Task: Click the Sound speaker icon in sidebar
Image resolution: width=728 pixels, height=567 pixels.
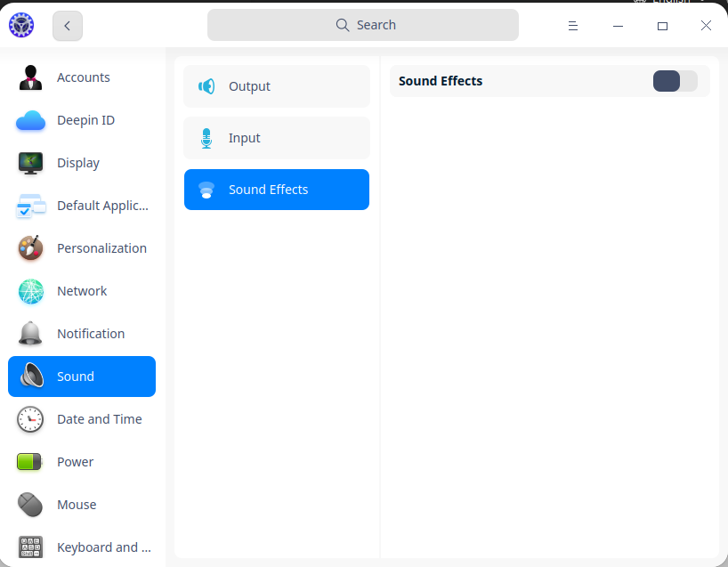Action: (x=31, y=376)
